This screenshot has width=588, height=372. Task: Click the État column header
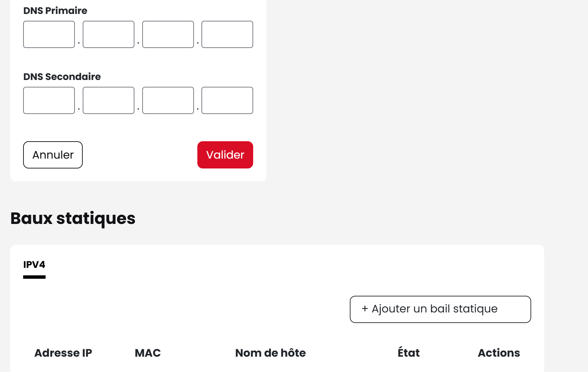pyautogui.click(x=409, y=353)
